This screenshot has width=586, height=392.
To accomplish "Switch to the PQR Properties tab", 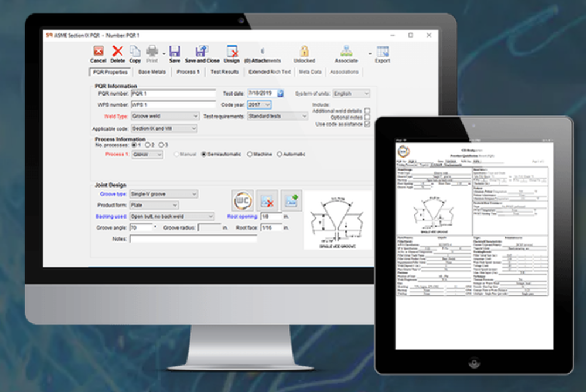I will point(110,71).
